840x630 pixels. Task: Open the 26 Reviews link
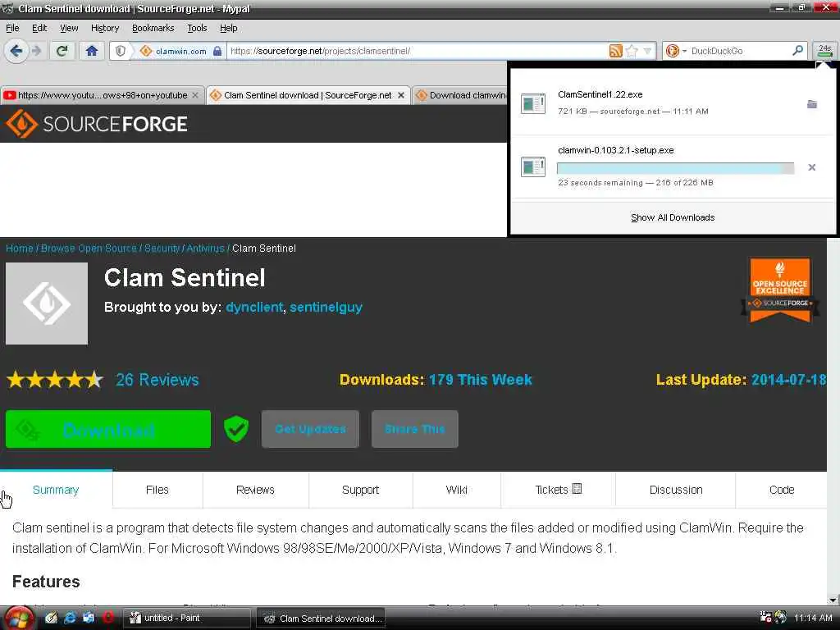pos(157,380)
